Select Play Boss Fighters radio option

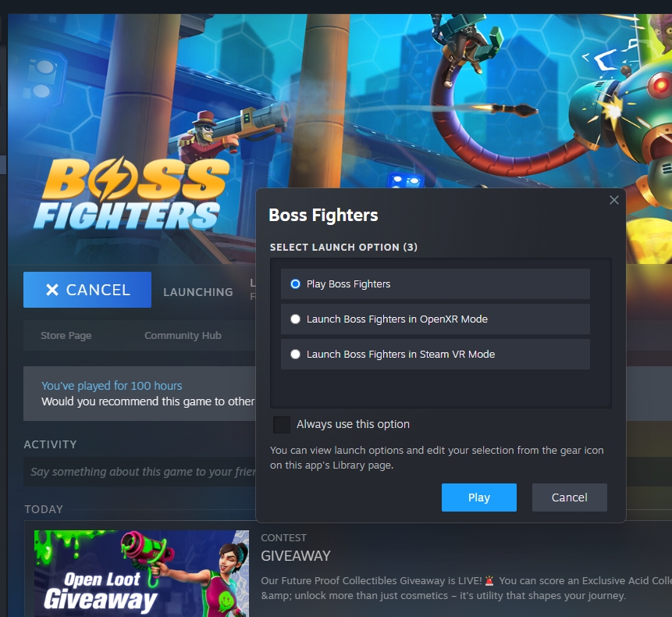295,284
